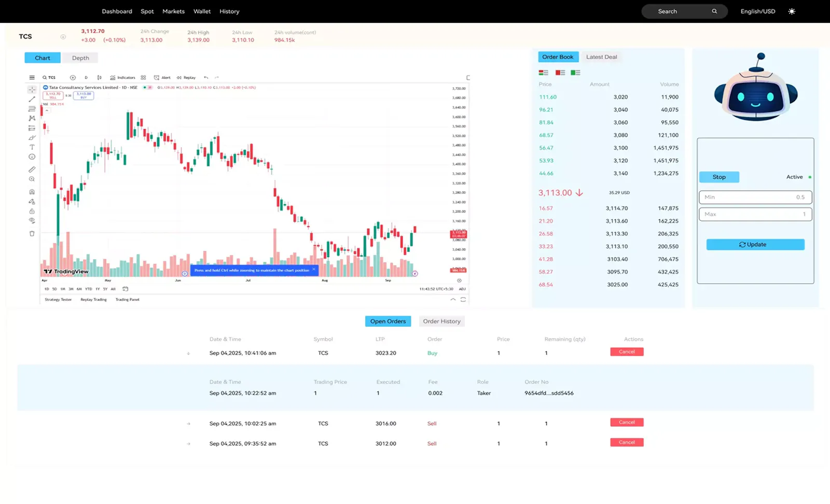Click the compare or add symbol plus icon
This screenshot has width=830, height=504.
point(73,78)
